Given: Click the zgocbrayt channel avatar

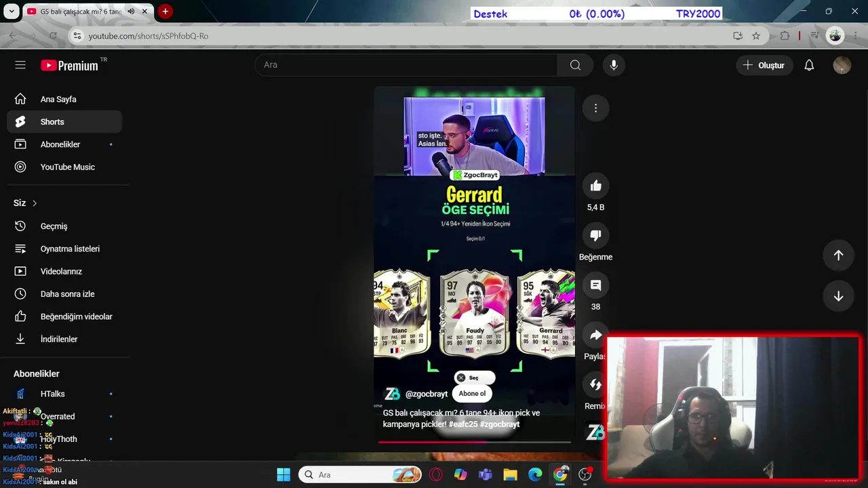Looking at the screenshot, I should 392,394.
